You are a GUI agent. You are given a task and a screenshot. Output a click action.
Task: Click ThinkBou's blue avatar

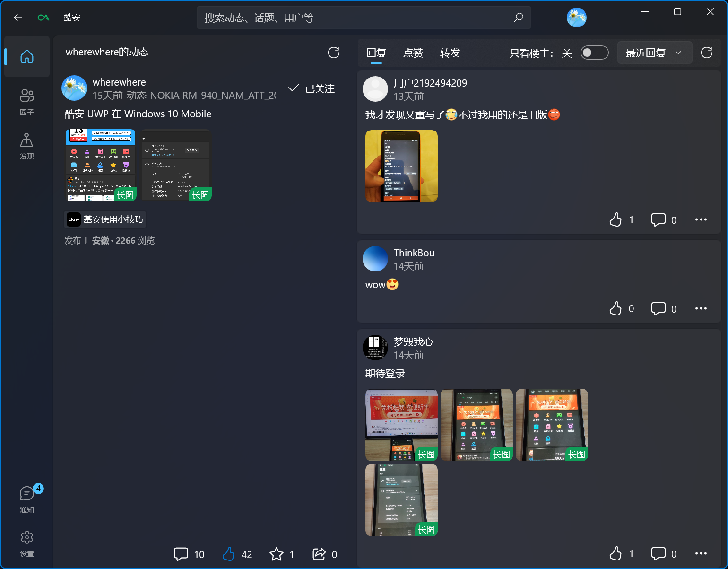375,259
